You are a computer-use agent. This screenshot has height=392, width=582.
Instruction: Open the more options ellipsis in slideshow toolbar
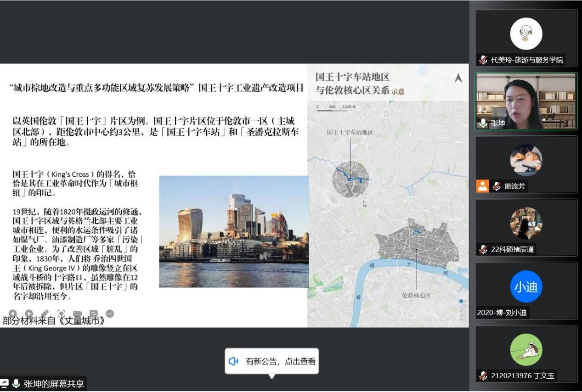[110, 314]
